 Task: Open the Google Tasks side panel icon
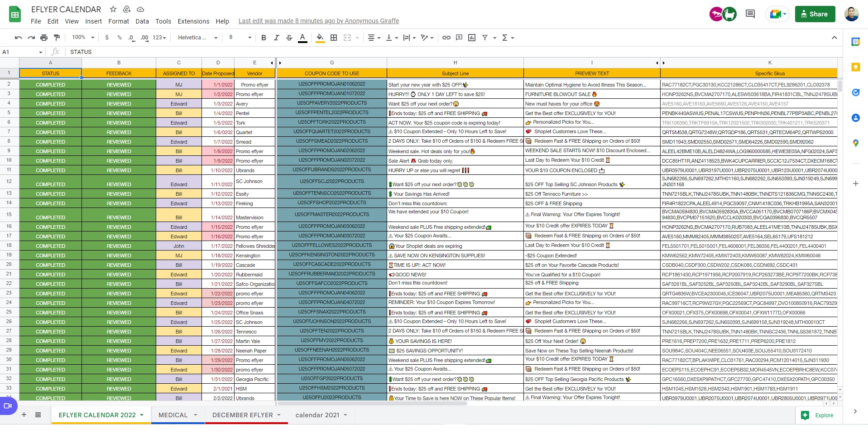pos(855,92)
